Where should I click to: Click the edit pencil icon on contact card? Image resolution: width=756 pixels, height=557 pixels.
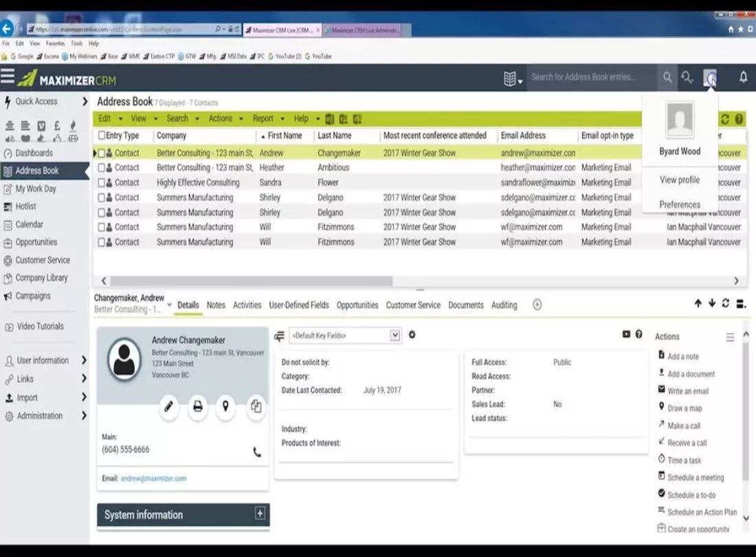click(x=169, y=406)
